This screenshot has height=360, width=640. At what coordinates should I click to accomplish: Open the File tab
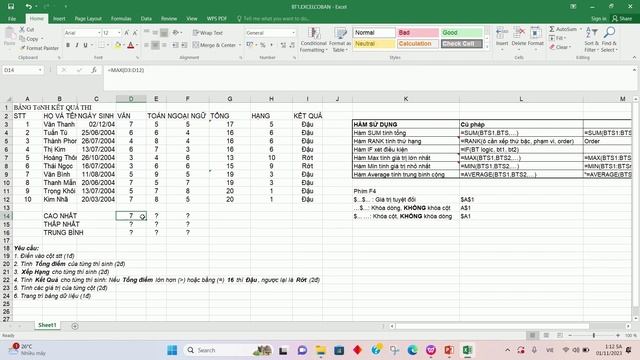12,19
